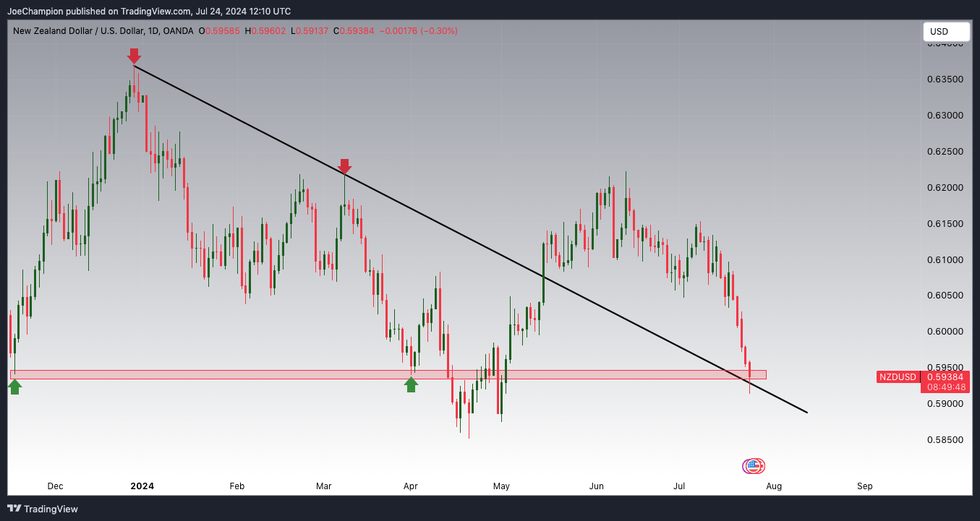
Task: Click the close value C0.59384
Action: click(x=354, y=31)
